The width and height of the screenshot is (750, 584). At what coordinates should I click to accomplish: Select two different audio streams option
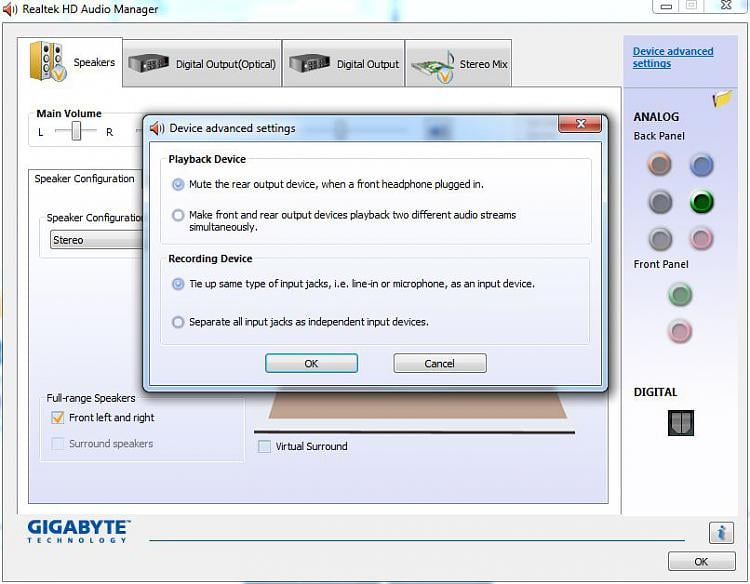coord(178,215)
